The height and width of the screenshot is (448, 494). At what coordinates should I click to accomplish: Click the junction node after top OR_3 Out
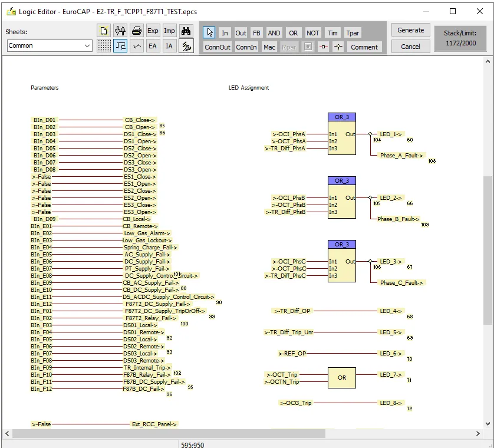coord(370,134)
